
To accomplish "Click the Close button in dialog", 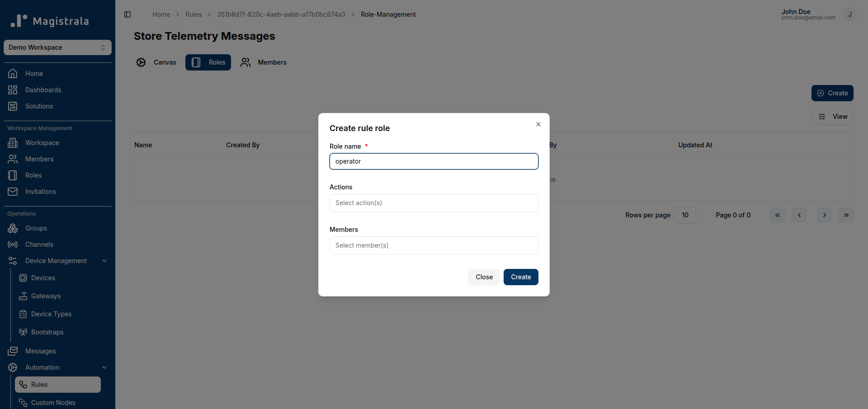I will tap(484, 277).
